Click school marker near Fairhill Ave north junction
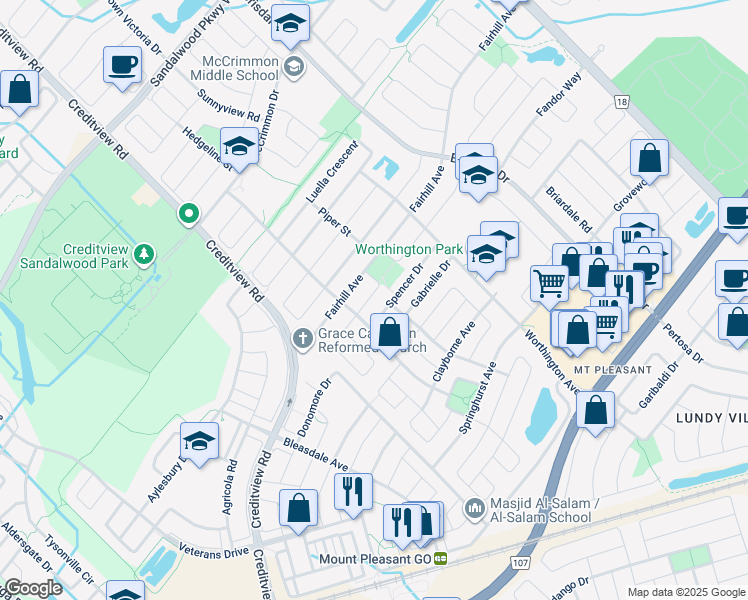This screenshot has width=748, height=600. pyautogui.click(x=478, y=177)
